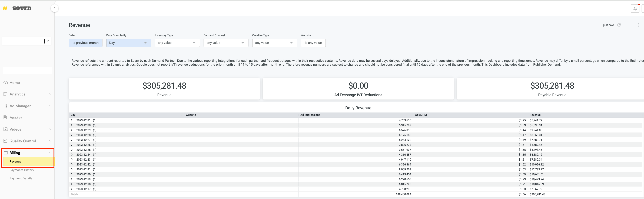This screenshot has width=644, height=199.
Task: Reload dashboard data with the refresh icon
Action: click(619, 25)
